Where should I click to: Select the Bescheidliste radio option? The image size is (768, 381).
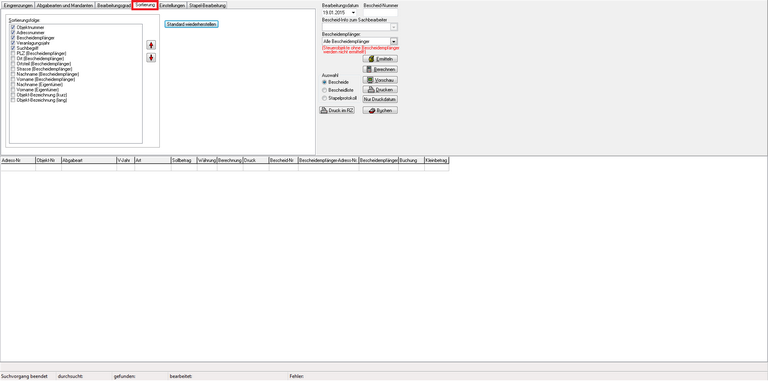(x=324, y=90)
